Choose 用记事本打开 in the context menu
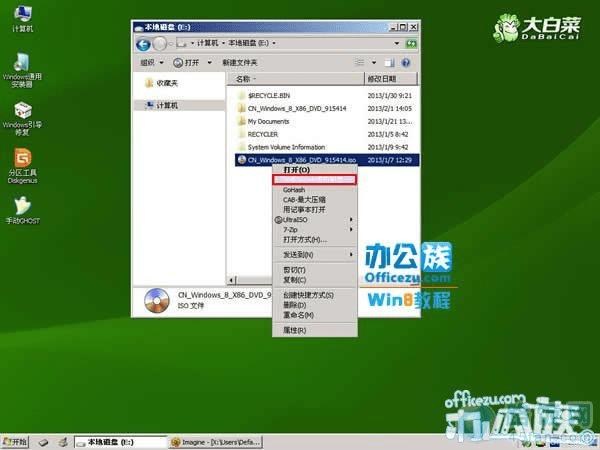The width and height of the screenshot is (600, 450). pos(315,210)
